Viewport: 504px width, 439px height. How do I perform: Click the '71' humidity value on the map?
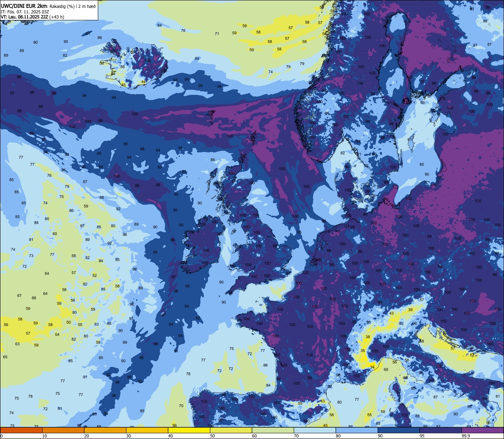(217, 33)
